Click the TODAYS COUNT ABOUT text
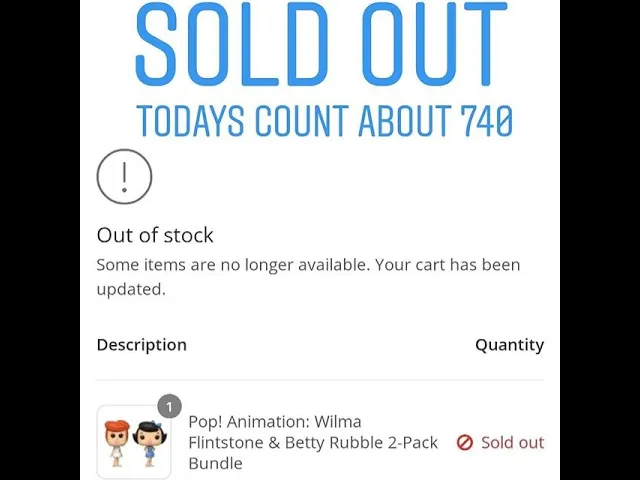The image size is (640, 480). (x=294, y=121)
